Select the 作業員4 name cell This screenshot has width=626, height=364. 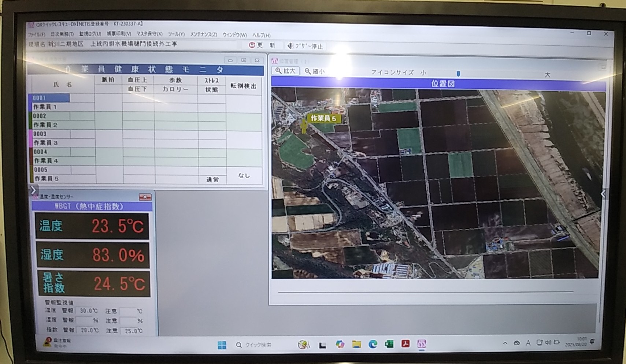point(63,161)
